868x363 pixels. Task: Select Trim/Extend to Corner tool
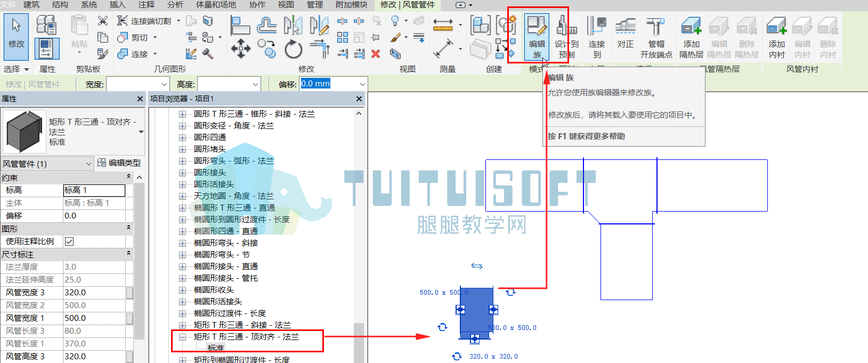click(320, 49)
